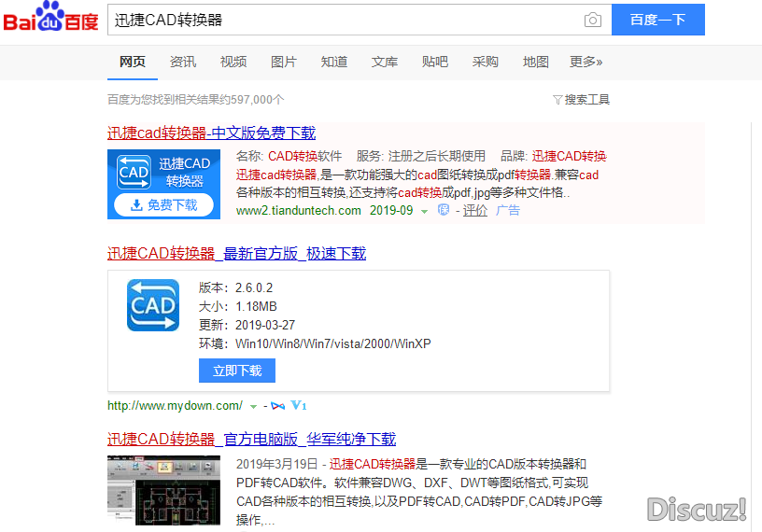
Task: Open camera image search in search box
Action: coord(592,20)
